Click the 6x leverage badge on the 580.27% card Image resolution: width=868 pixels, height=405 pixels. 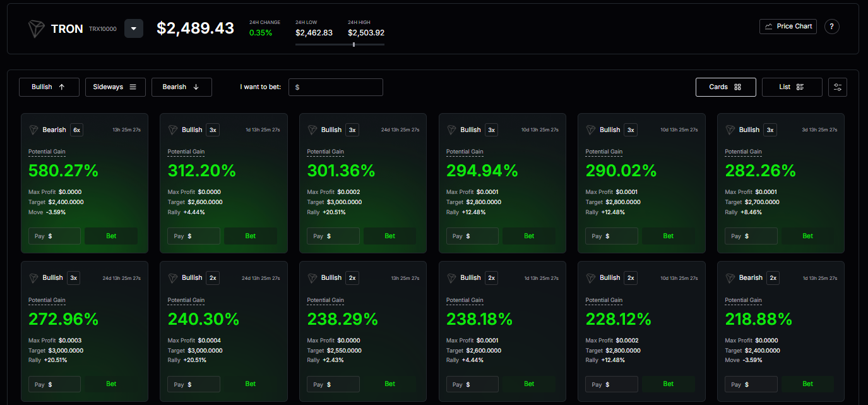(77, 130)
